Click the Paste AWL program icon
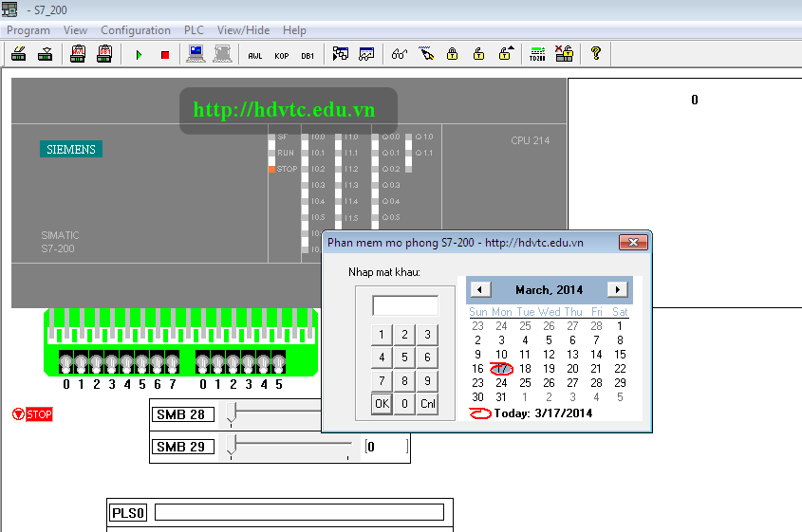The height and width of the screenshot is (532, 802). [78, 54]
